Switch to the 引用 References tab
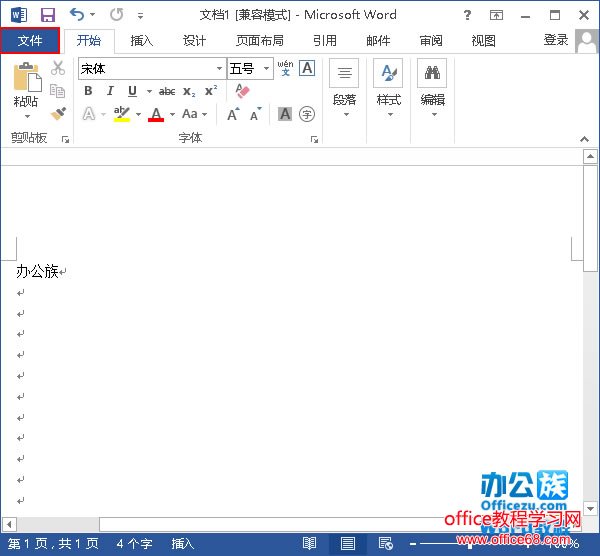 (325, 41)
